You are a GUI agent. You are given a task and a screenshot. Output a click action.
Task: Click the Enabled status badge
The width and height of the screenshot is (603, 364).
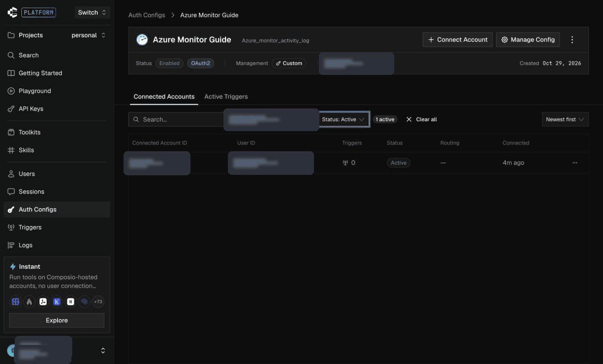169,63
